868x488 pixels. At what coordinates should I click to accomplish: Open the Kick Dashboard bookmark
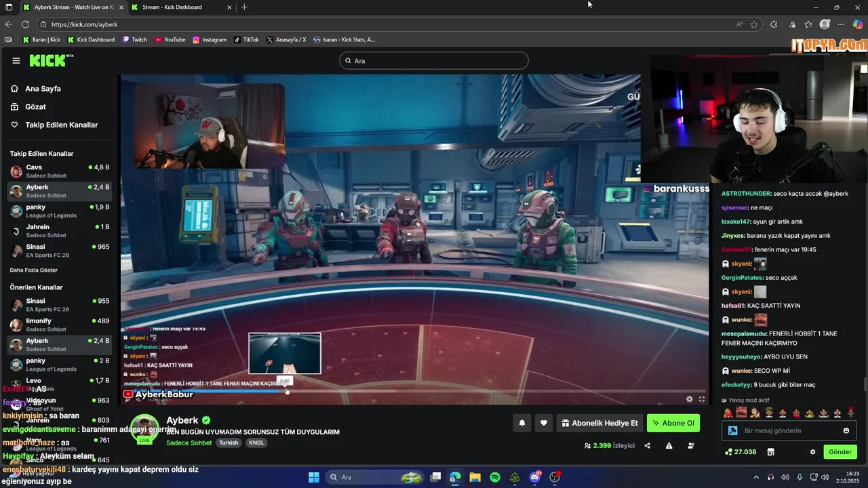[x=91, y=39]
